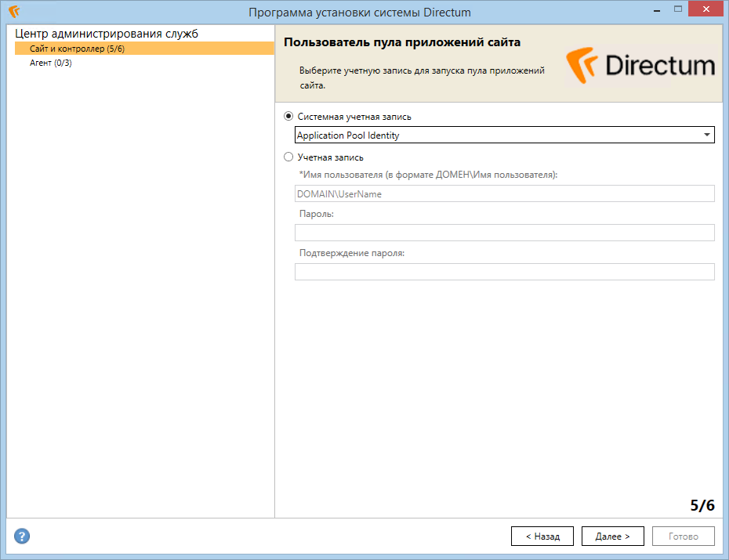Click the DOMAIN\UserName input field
729x560 pixels.
[x=505, y=193]
